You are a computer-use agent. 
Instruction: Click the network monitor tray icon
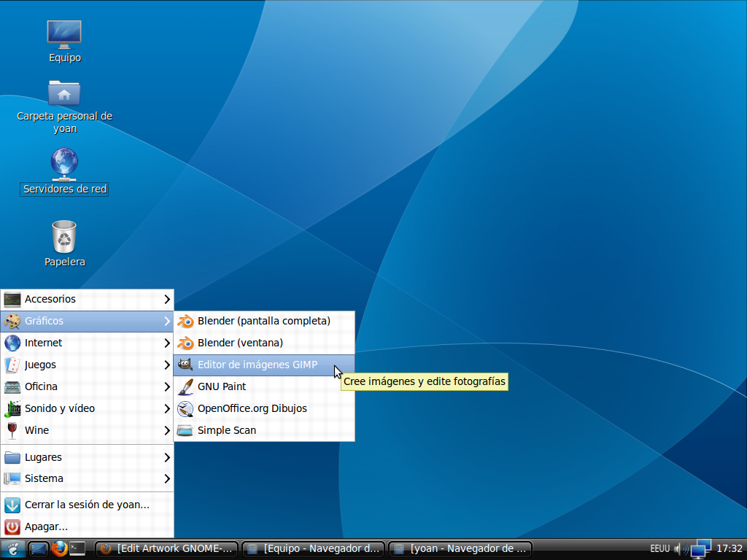(x=701, y=549)
